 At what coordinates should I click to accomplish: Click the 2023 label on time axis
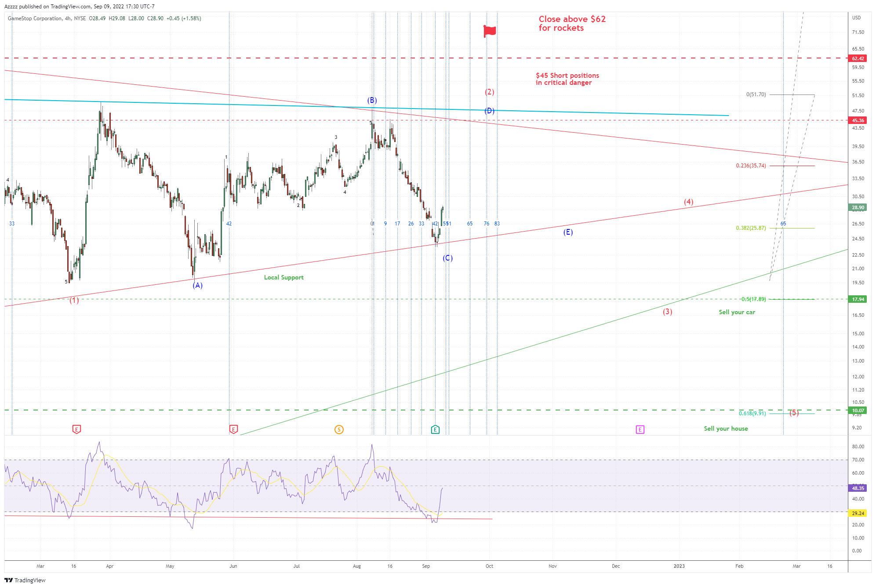click(679, 566)
